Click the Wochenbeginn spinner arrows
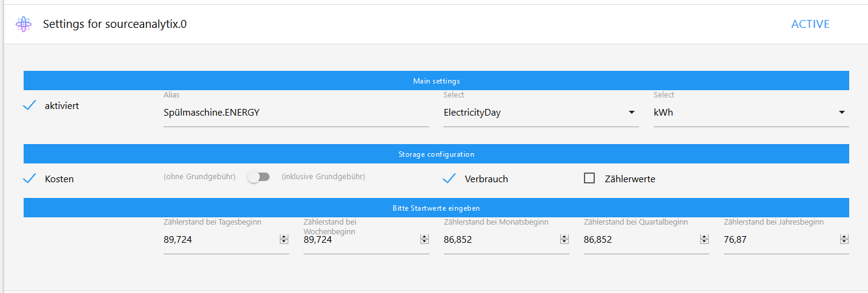Image resolution: width=868 pixels, height=293 pixels. click(x=424, y=240)
